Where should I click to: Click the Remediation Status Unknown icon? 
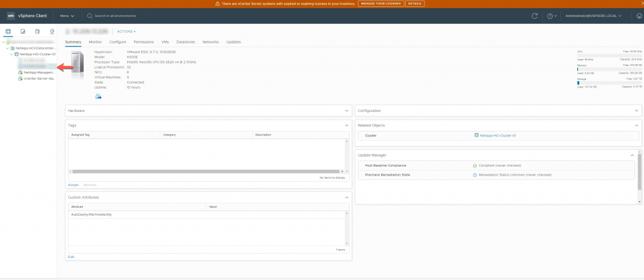click(475, 175)
